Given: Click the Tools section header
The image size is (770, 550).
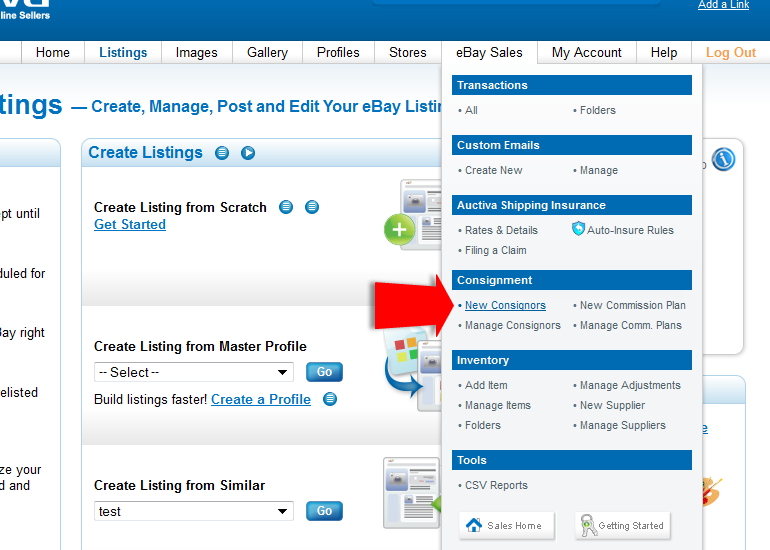Looking at the screenshot, I should tap(572, 460).
